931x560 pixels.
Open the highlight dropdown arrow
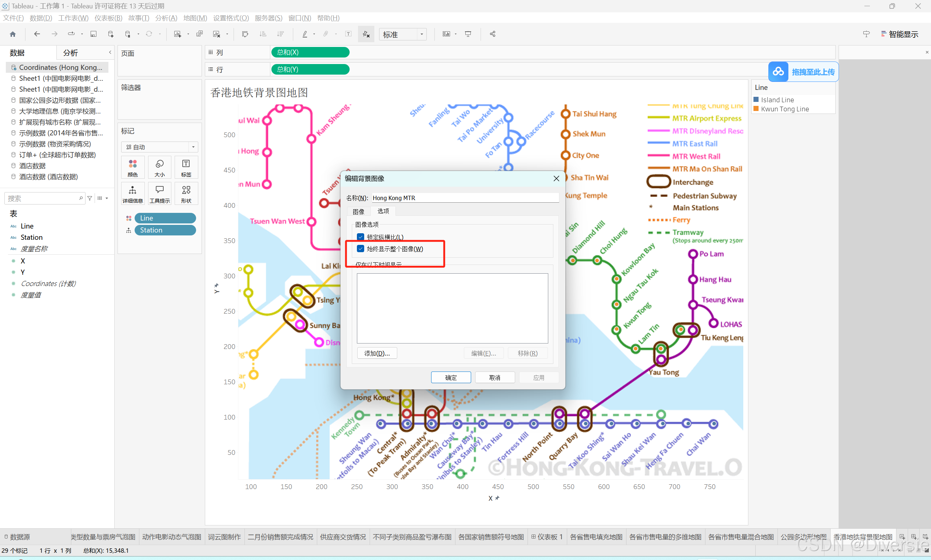[314, 34]
